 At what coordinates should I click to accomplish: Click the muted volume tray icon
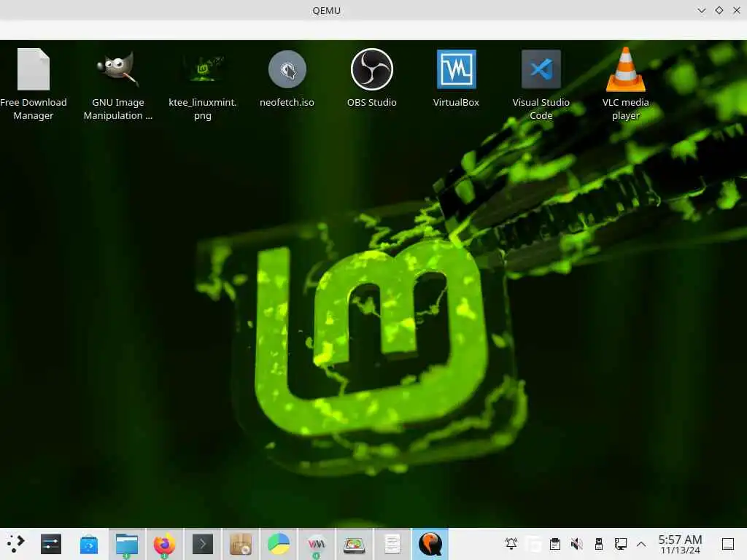(576, 544)
